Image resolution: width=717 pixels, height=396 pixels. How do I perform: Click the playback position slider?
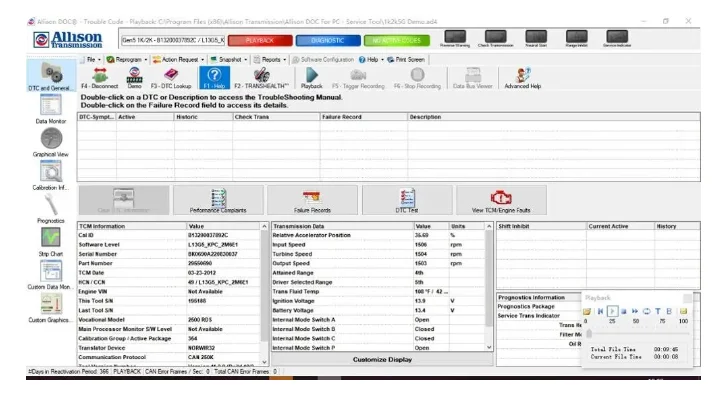pyautogui.click(x=638, y=334)
